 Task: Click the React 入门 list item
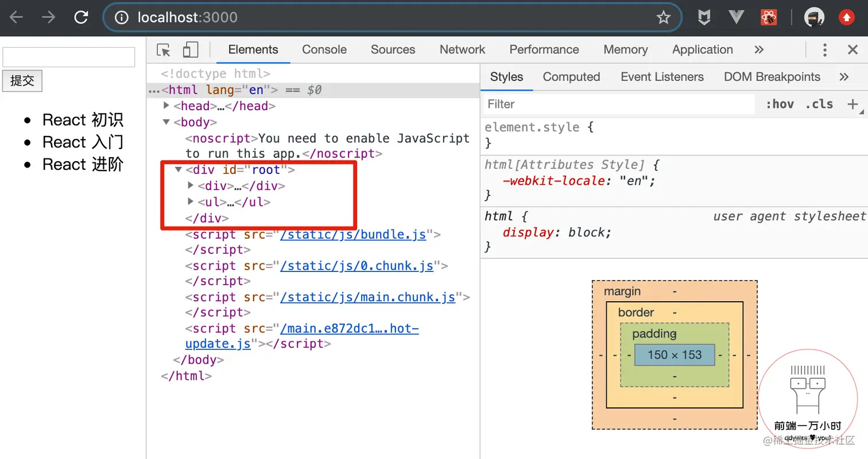point(83,142)
